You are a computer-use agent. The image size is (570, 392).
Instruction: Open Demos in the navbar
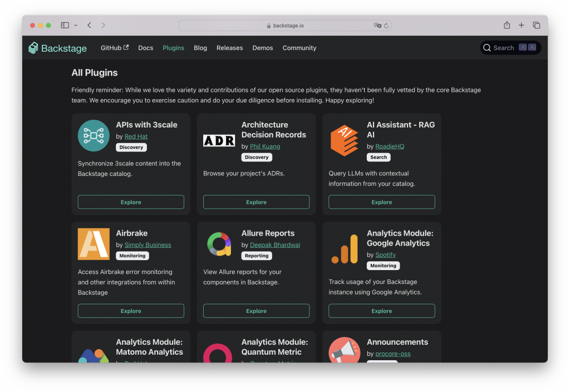tap(263, 48)
